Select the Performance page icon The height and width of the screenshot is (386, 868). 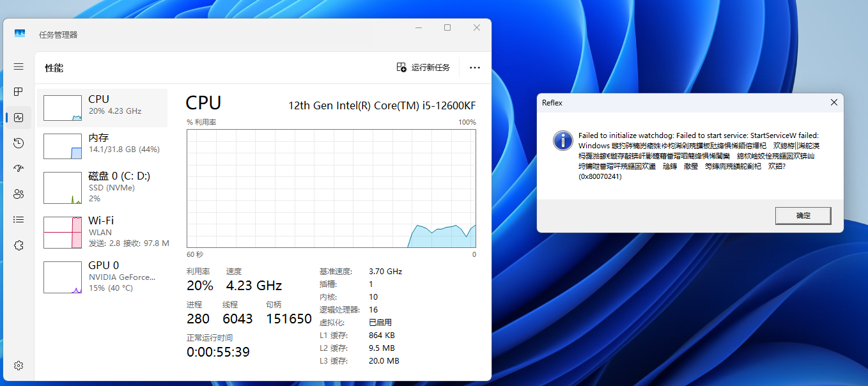coord(19,118)
